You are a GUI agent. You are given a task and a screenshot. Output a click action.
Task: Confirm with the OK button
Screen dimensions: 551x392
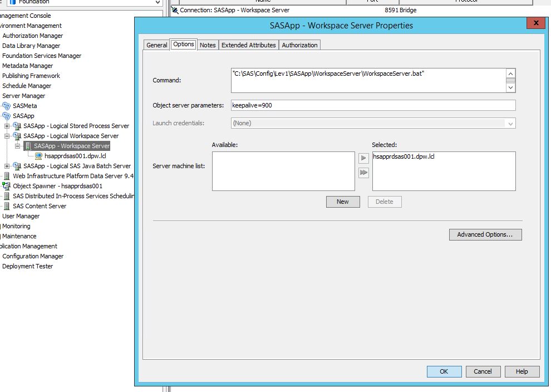coord(444,371)
